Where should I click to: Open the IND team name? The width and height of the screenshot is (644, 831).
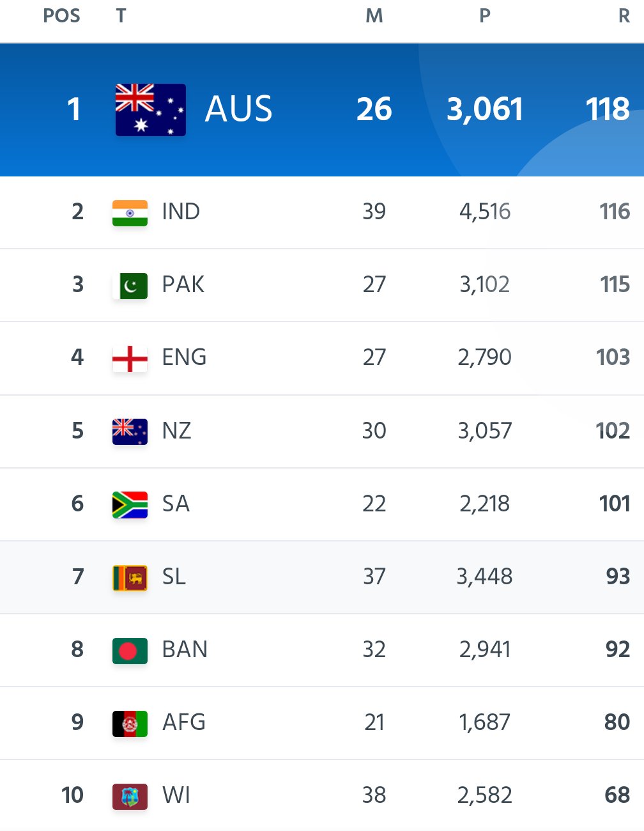(x=181, y=212)
